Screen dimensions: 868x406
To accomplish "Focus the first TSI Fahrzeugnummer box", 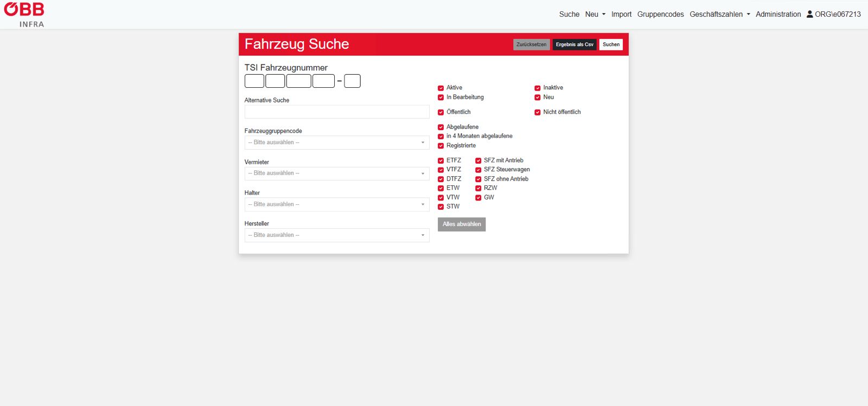I will pyautogui.click(x=254, y=81).
